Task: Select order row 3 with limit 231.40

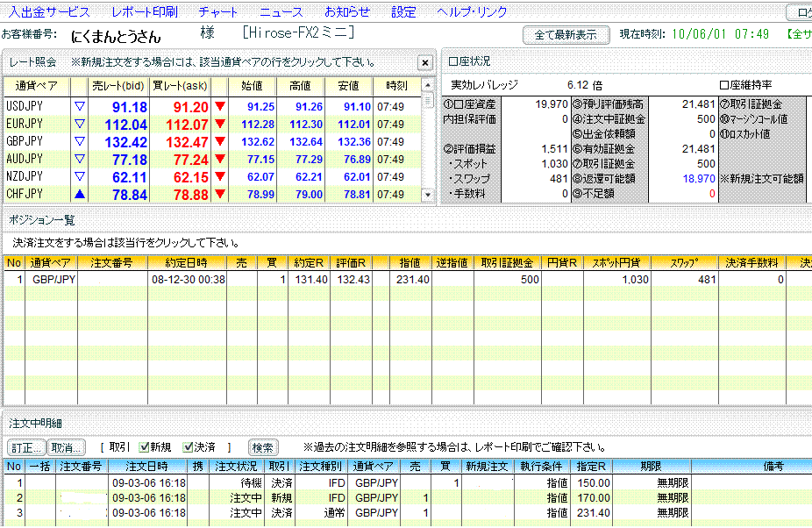Action: [x=408, y=513]
